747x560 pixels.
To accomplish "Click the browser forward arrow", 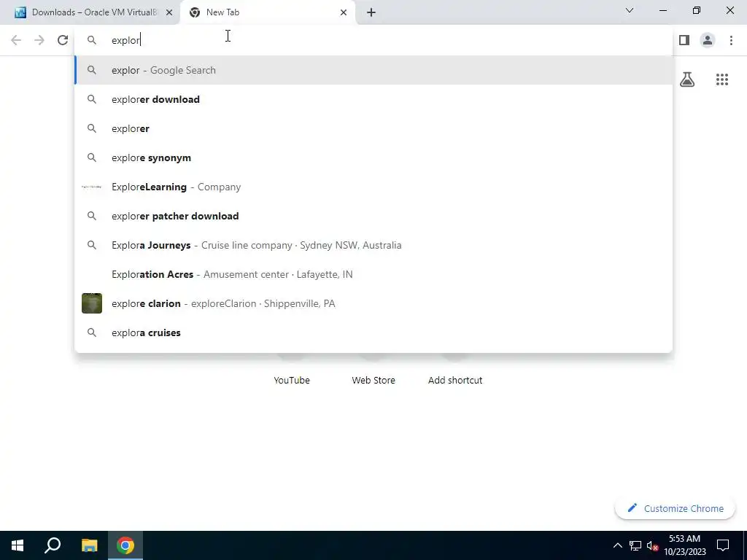I will point(39,40).
